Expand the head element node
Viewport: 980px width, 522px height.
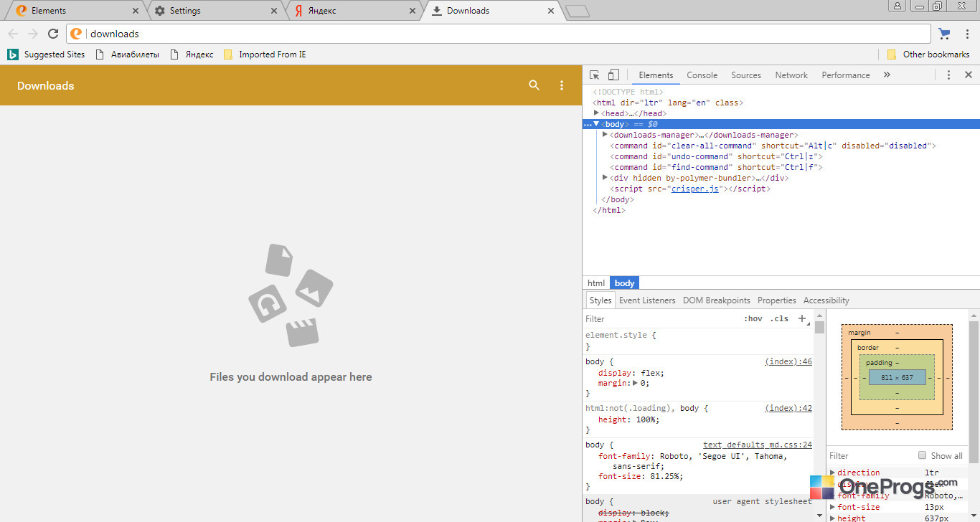pos(596,113)
